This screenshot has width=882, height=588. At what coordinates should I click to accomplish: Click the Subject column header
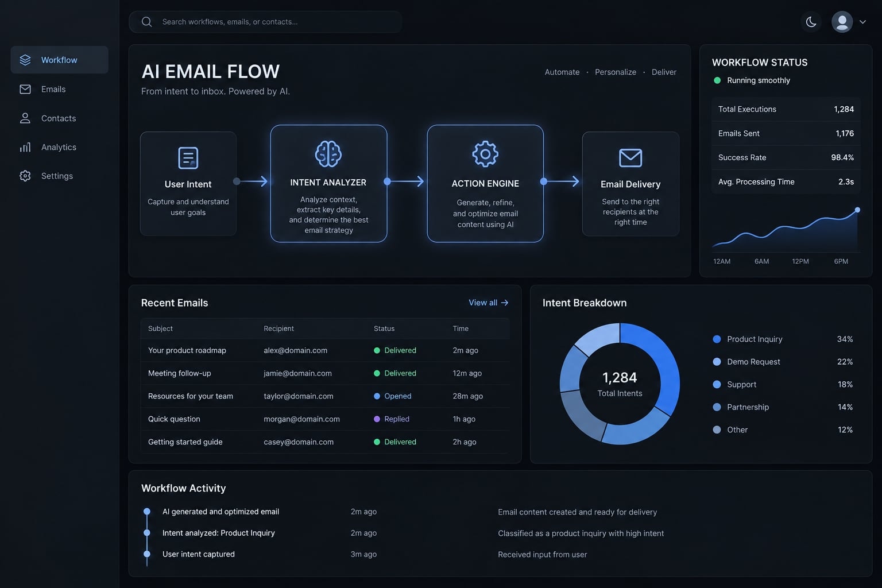click(x=160, y=328)
